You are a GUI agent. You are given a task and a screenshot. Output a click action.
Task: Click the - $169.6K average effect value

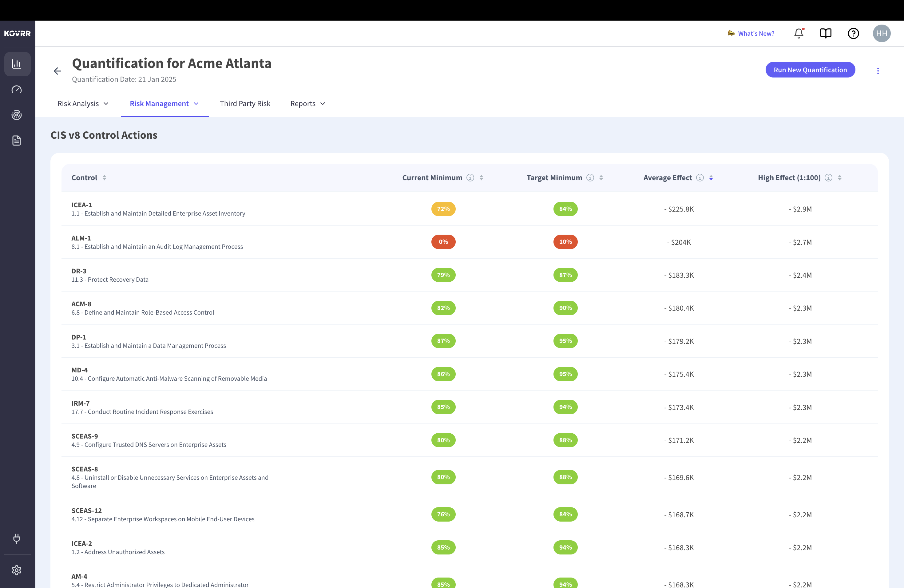coord(679,478)
